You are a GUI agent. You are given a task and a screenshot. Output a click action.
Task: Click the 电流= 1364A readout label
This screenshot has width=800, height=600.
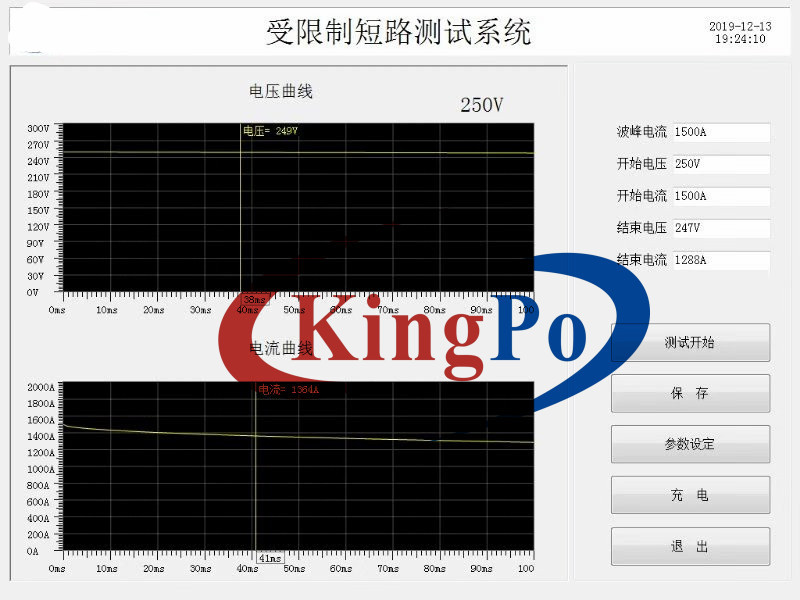[x=288, y=390]
